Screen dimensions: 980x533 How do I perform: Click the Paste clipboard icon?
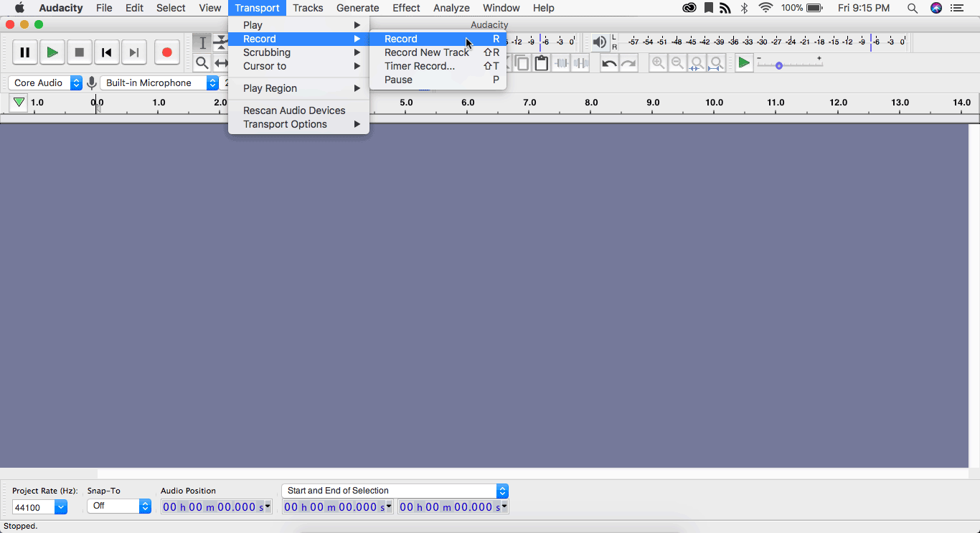(542, 63)
